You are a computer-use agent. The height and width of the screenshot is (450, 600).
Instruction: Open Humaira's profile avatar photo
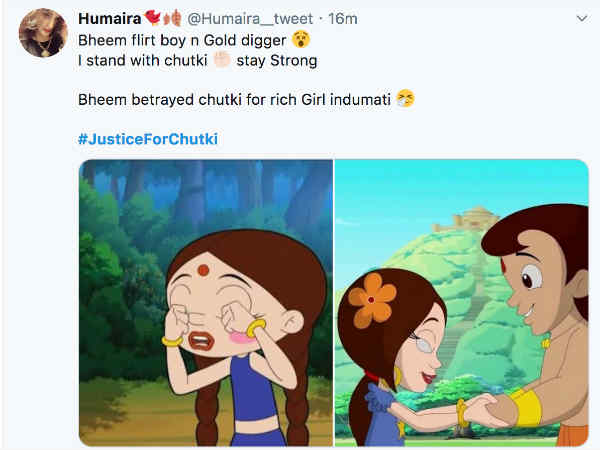click(41, 33)
